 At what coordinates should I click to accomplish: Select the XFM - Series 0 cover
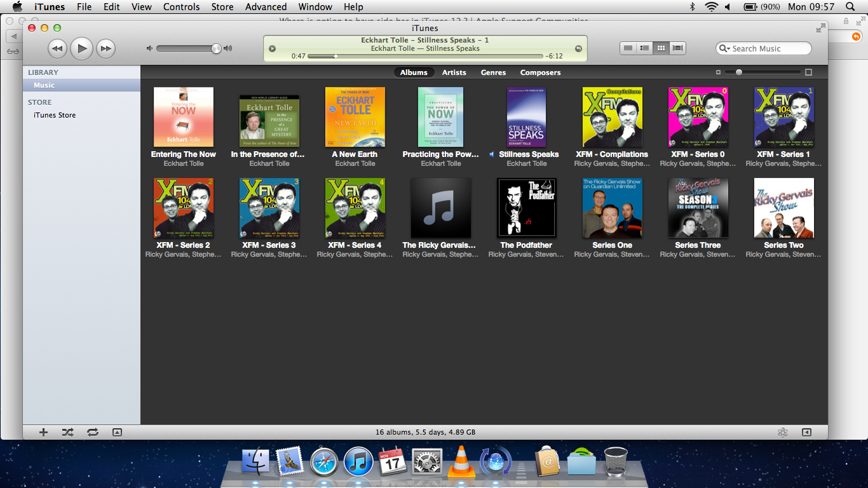coord(698,117)
